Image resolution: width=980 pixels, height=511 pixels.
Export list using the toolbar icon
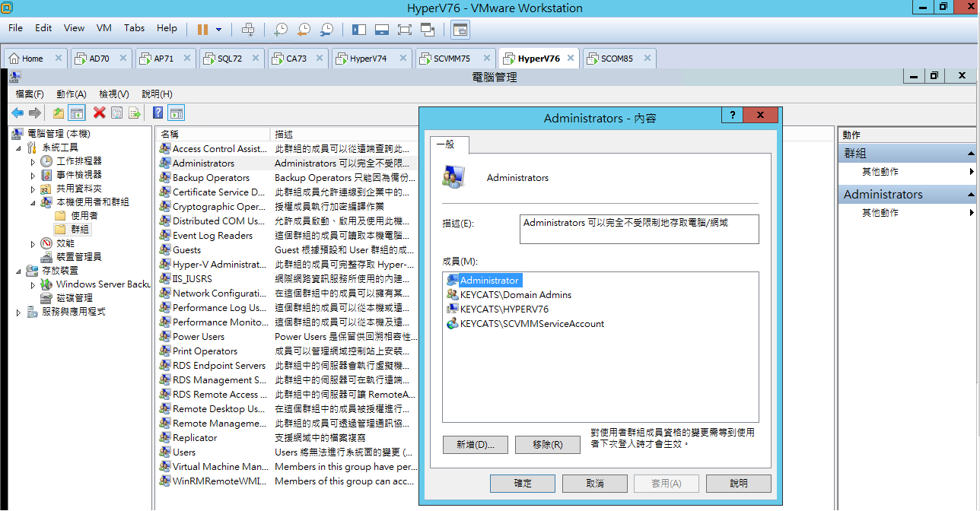(135, 113)
